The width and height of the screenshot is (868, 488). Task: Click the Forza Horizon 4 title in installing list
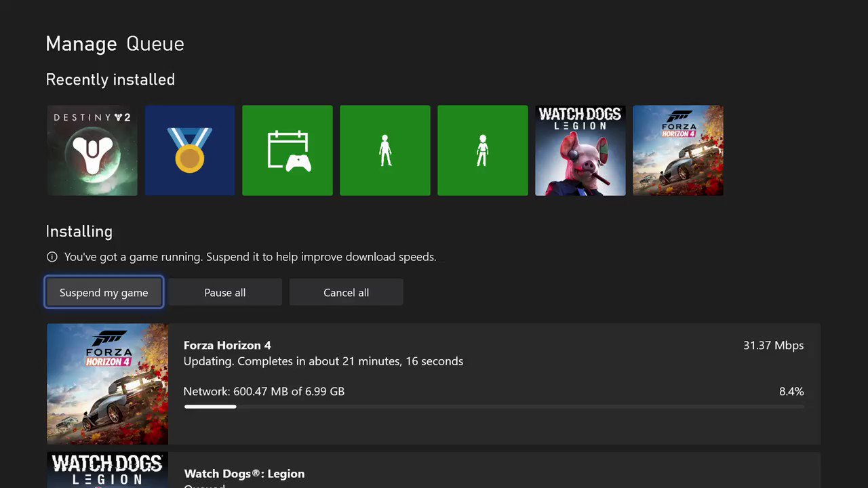pos(227,345)
